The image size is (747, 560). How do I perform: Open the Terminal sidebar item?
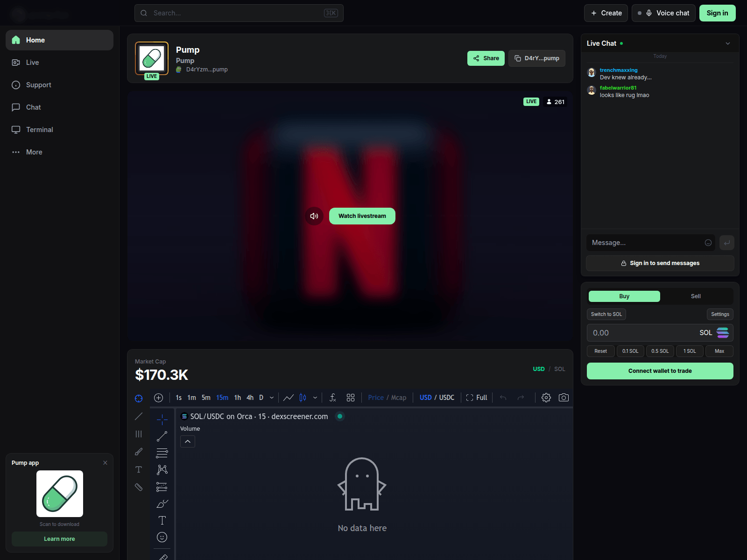click(59, 130)
